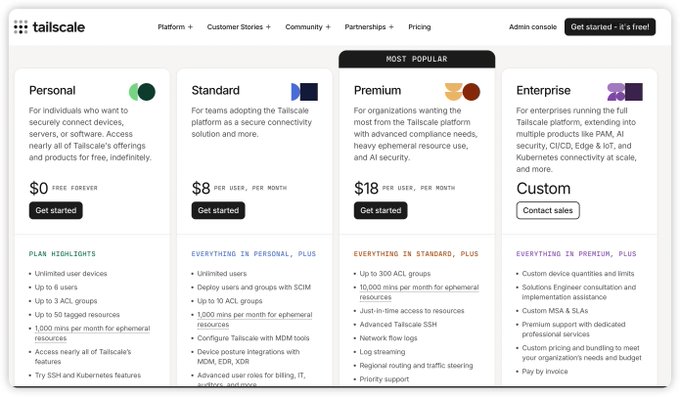Click the Tailscale dot-grid logo icon
680x397 pixels.
tap(20, 27)
